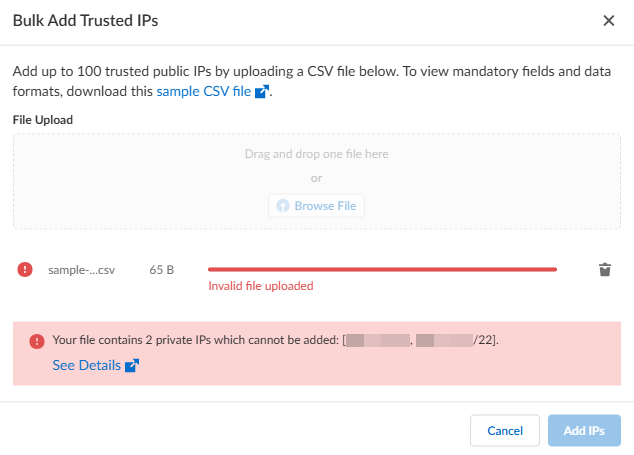Click the upload arrow icon in Browse File
The height and width of the screenshot is (455, 634).
pos(283,206)
